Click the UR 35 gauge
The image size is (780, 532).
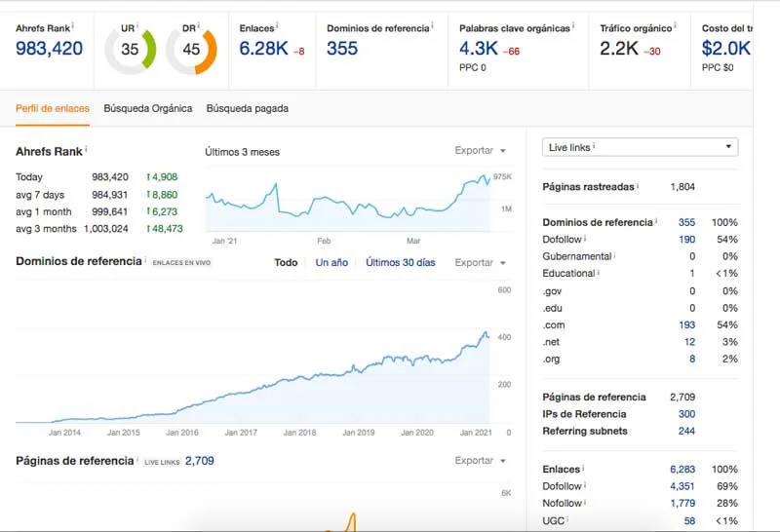[131, 50]
